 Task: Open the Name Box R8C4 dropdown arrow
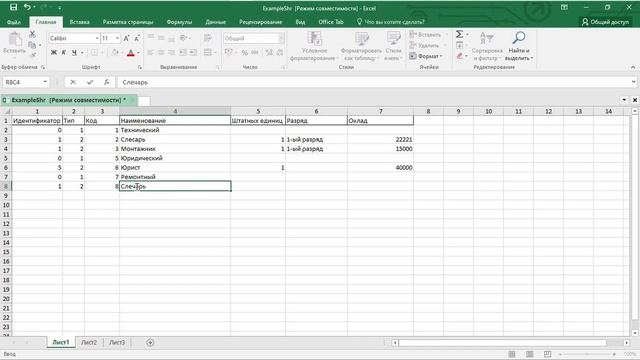click(45, 82)
